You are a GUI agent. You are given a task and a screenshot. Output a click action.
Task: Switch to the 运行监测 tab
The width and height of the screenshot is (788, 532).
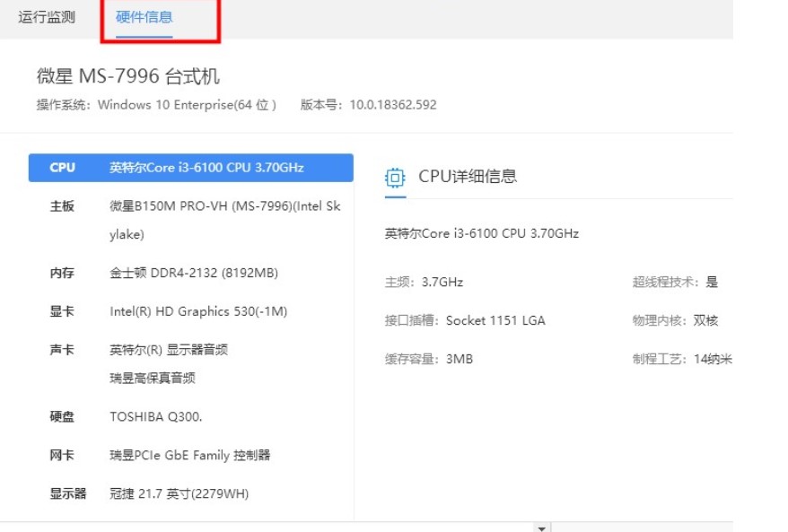(x=47, y=17)
